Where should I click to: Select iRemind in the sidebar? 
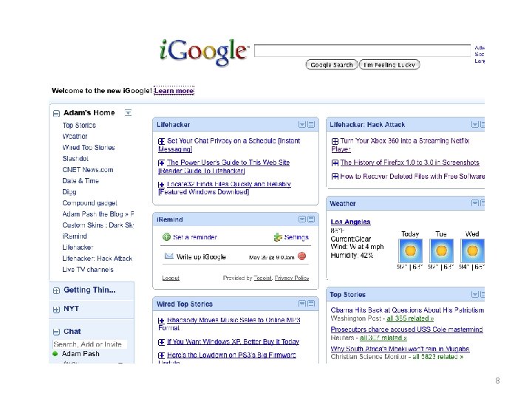[x=75, y=236]
